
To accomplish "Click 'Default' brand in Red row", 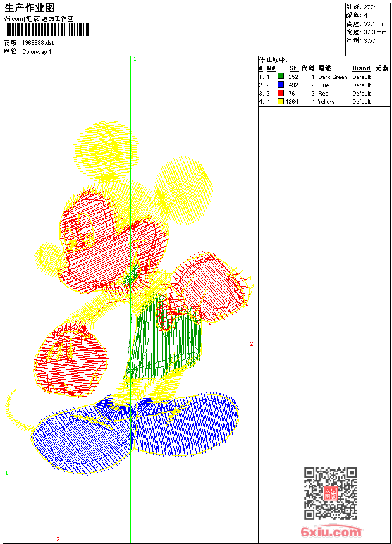I will (x=362, y=94).
